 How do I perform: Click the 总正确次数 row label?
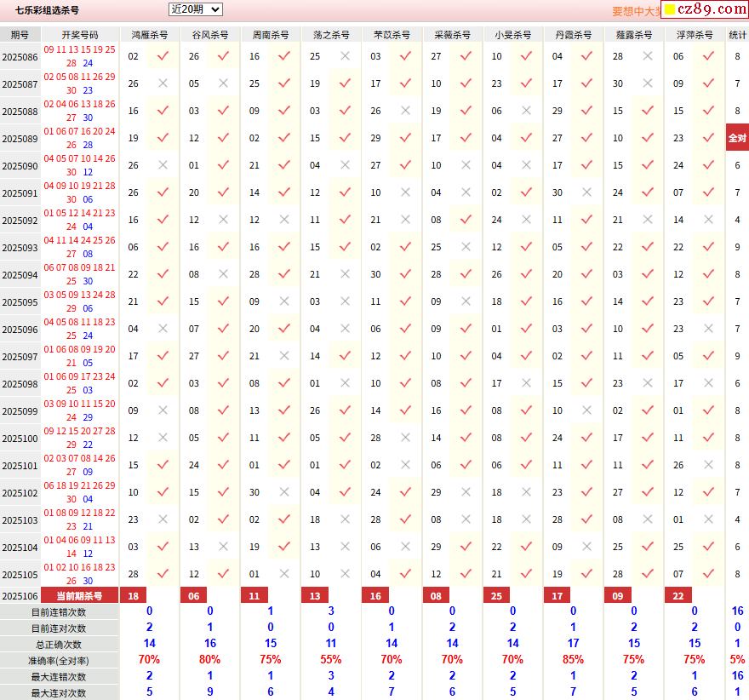point(59,645)
